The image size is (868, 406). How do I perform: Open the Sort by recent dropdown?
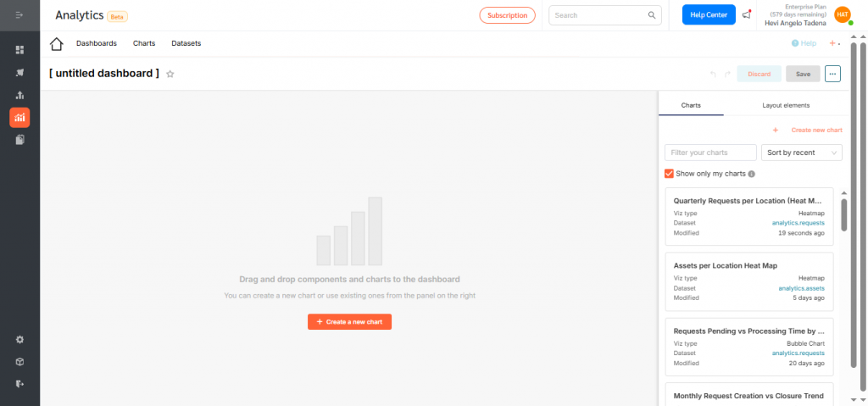801,153
